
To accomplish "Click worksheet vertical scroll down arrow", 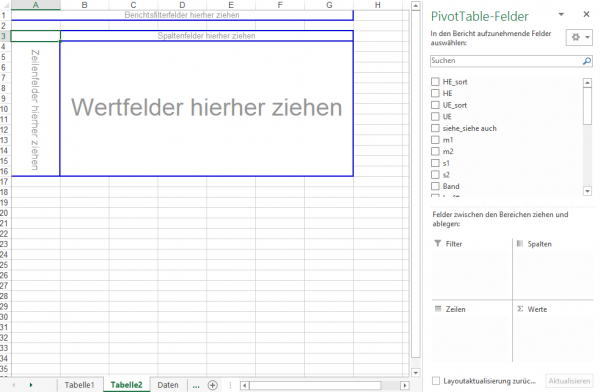I will [416, 372].
